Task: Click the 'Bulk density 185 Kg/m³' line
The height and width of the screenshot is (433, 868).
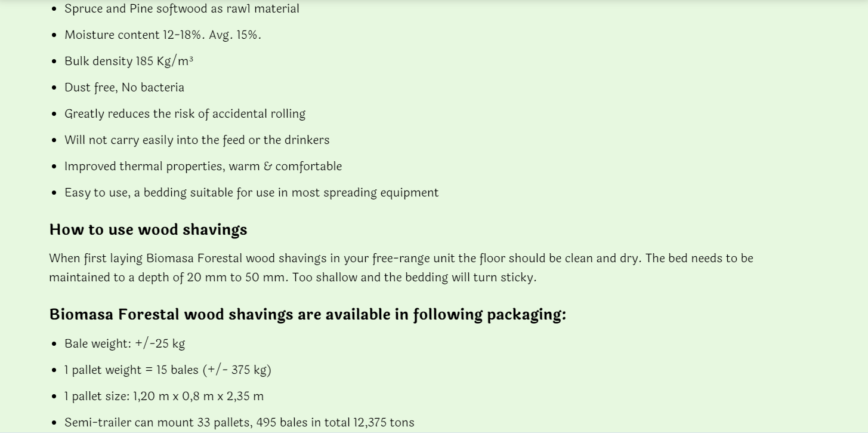Action: (x=129, y=62)
